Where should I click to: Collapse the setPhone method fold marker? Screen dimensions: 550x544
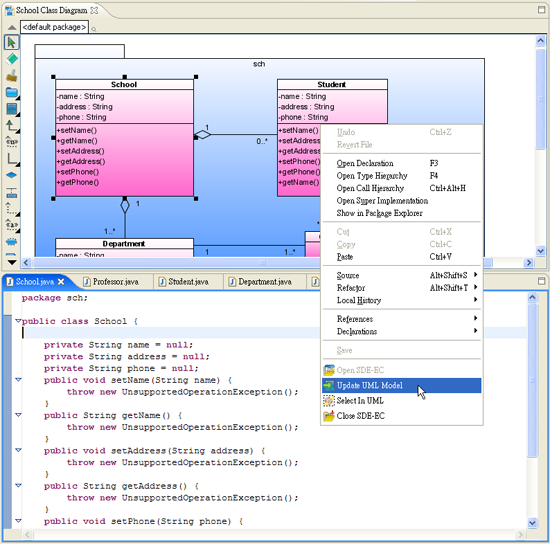point(18,521)
